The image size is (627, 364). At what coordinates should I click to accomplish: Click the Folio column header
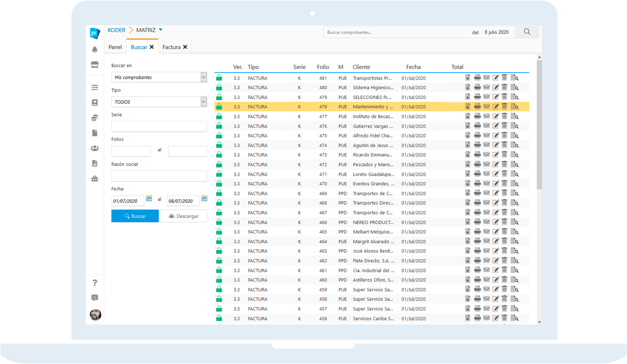click(x=323, y=67)
